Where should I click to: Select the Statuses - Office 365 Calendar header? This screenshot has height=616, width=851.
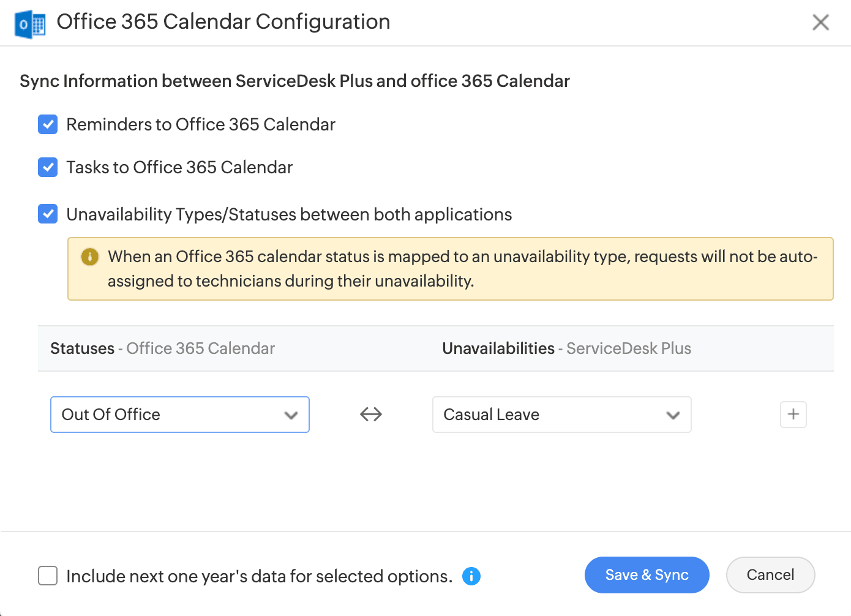(162, 348)
